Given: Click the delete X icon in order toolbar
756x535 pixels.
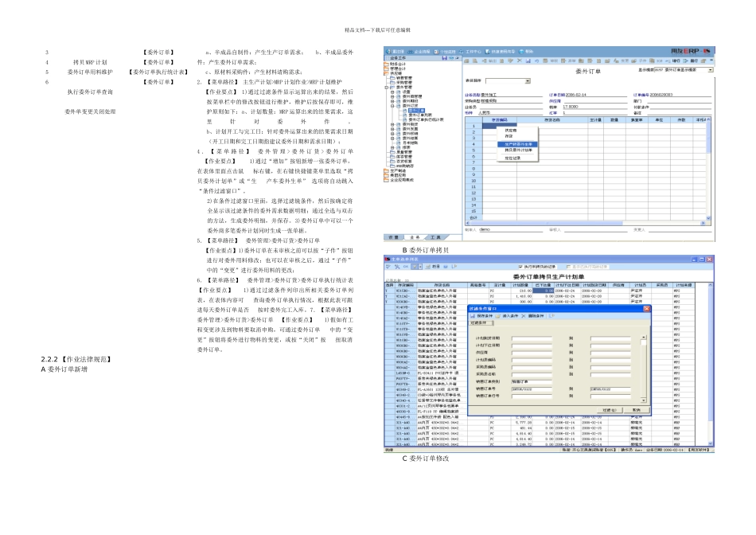Looking at the screenshot, I should pyautogui.click(x=520, y=61).
